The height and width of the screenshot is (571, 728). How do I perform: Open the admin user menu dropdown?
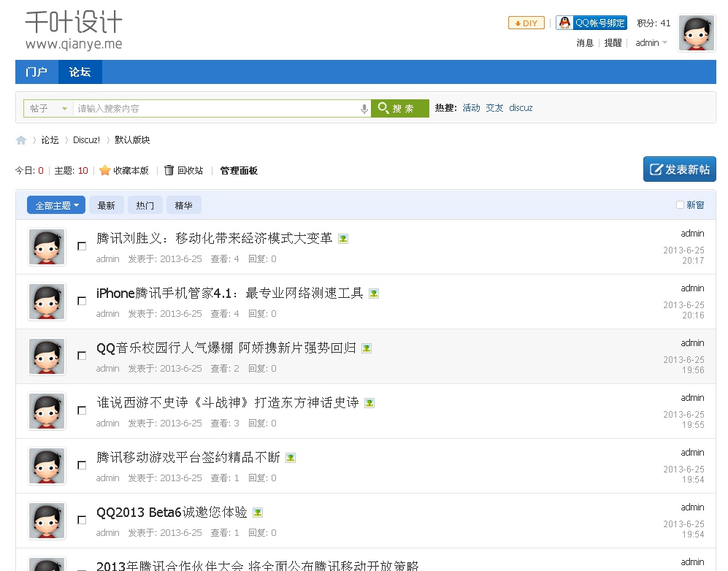651,42
